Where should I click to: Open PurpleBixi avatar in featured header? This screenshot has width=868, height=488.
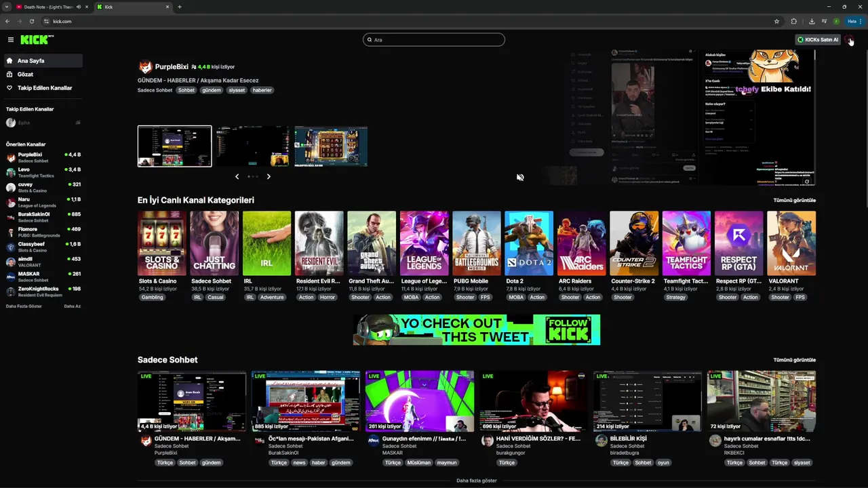click(x=145, y=67)
